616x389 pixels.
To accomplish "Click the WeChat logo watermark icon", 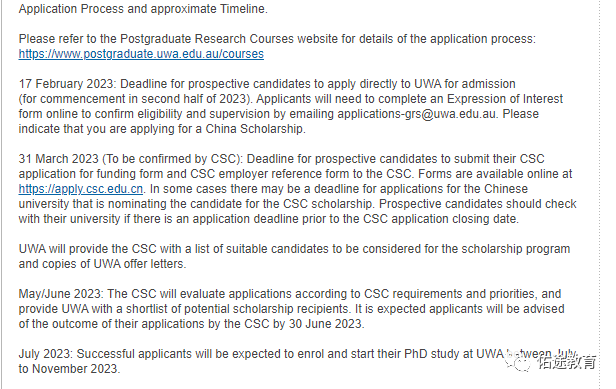I will click(x=518, y=361).
